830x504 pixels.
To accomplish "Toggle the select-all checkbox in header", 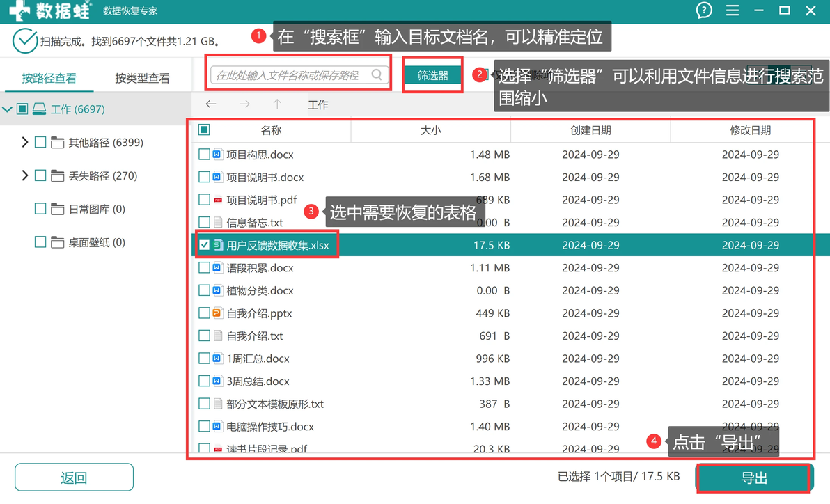I will (x=204, y=129).
